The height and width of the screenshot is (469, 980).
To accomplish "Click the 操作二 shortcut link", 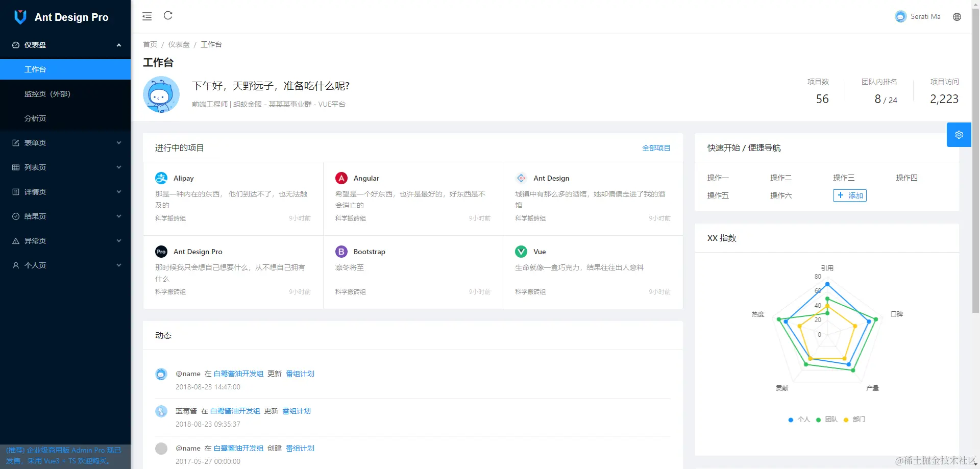I will [x=781, y=178].
